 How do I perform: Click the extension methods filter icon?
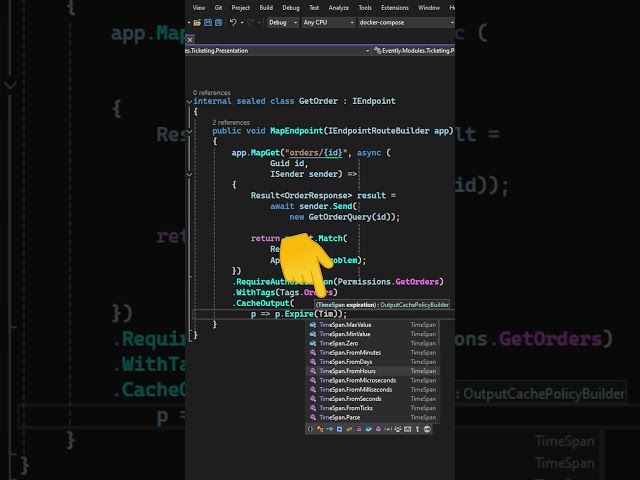(x=398, y=429)
